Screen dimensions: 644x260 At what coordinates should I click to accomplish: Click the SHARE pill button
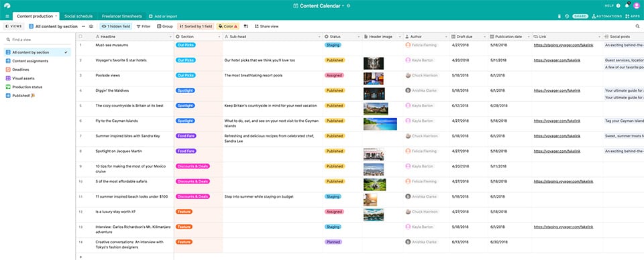pos(580,16)
